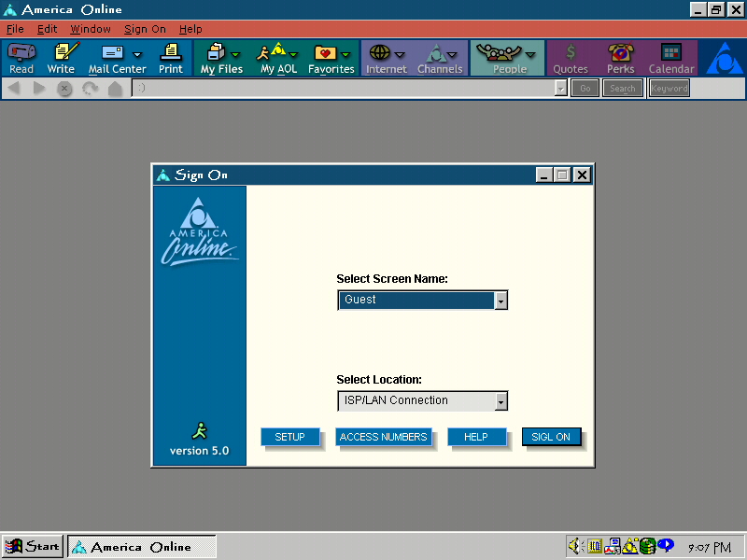
Task: Open the Windows Start menu
Action: tap(33, 547)
